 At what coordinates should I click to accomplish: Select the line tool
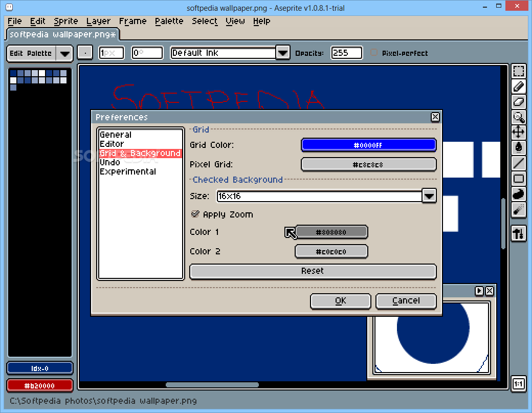point(518,163)
